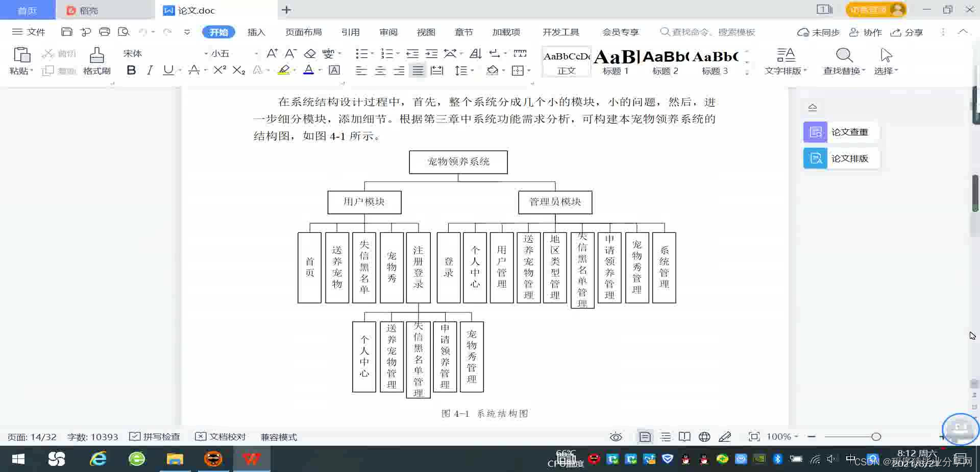Screen dimensions: 980x472
Task: Increase font size with A+ icon
Action: (x=272, y=53)
